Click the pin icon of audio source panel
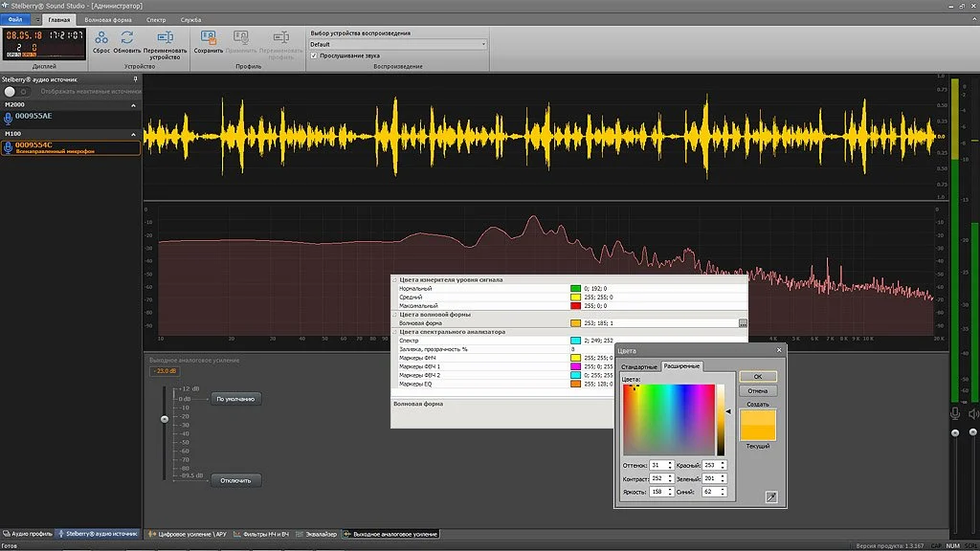980x551 pixels. (135, 79)
